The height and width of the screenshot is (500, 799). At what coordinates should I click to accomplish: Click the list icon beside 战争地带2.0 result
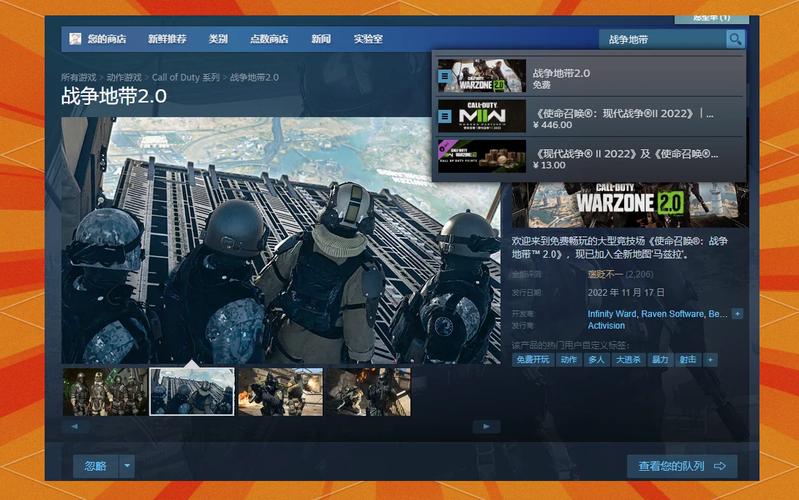(x=445, y=76)
